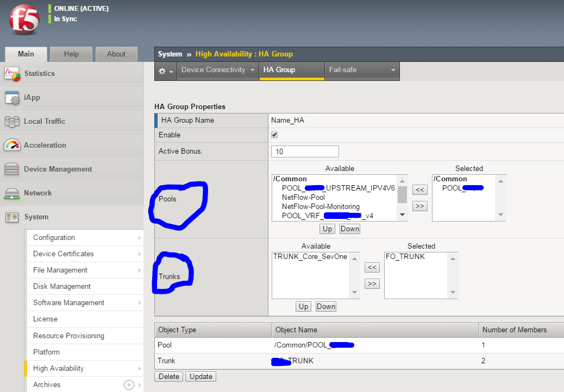Select the Local Traffic icon
Viewport: 564px width, 392px height.
point(12,121)
